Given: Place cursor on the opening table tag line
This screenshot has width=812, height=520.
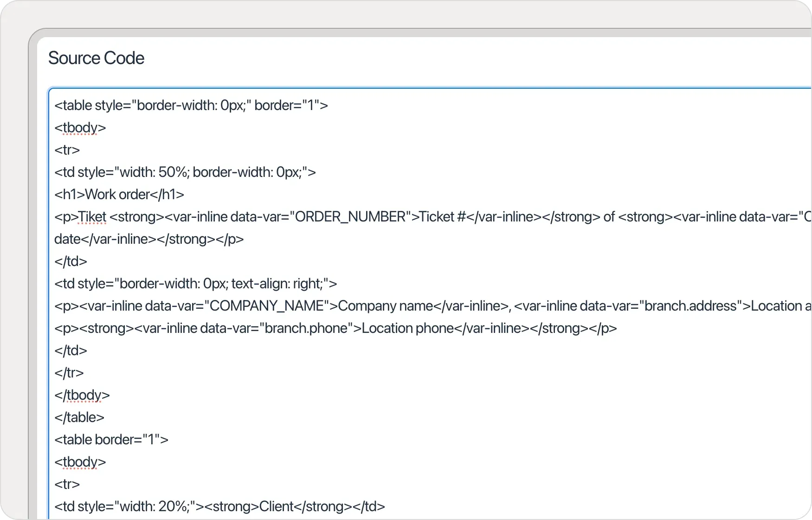Looking at the screenshot, I should coord(190,105).
